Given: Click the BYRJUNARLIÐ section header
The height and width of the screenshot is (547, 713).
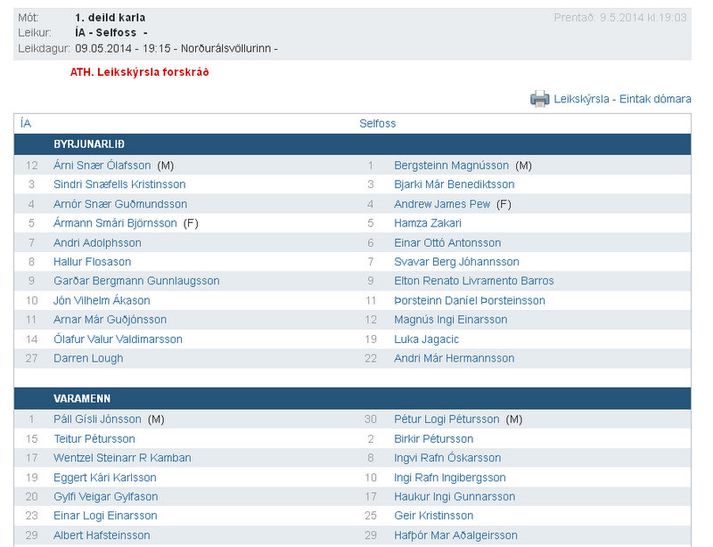Looking at the screenshot, I should 89,144.
